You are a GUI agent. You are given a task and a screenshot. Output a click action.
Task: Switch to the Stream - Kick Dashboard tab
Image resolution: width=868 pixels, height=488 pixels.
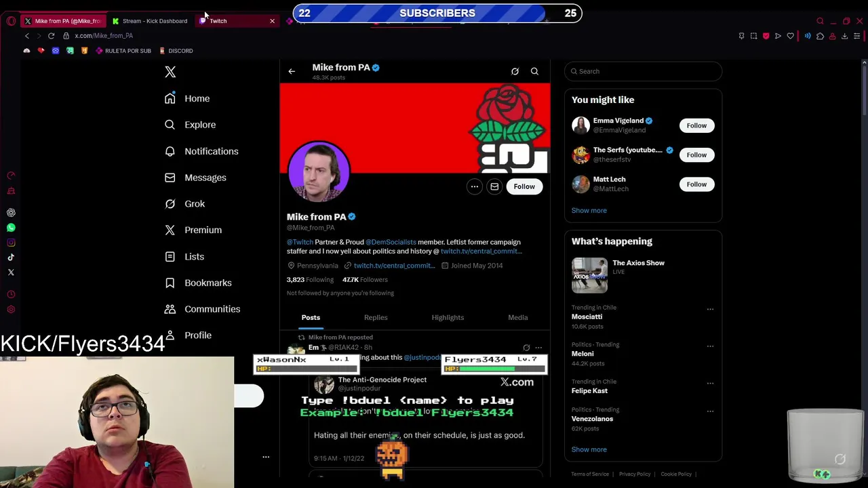click(x=150, y=21)
